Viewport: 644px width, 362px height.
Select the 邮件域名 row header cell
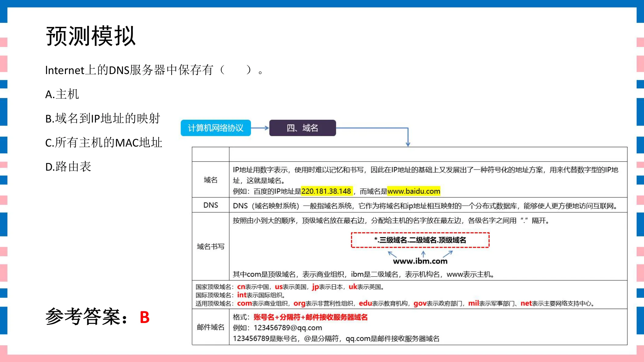[210, 327]
